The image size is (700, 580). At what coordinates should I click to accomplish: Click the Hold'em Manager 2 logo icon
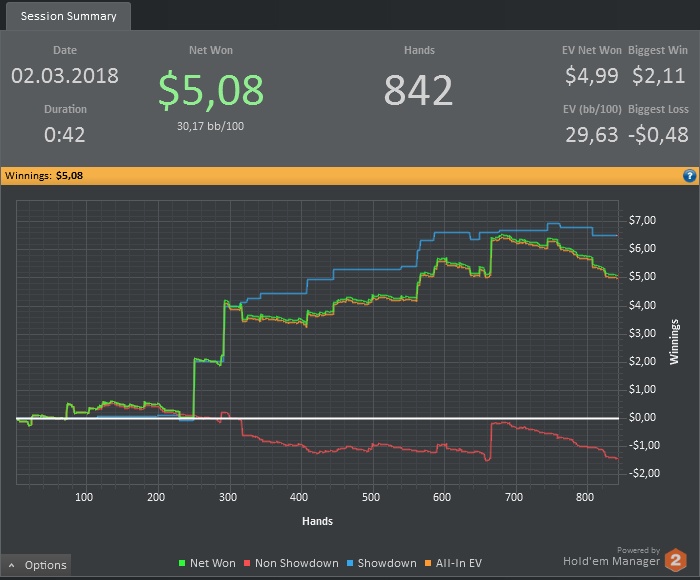coord(675,560)
